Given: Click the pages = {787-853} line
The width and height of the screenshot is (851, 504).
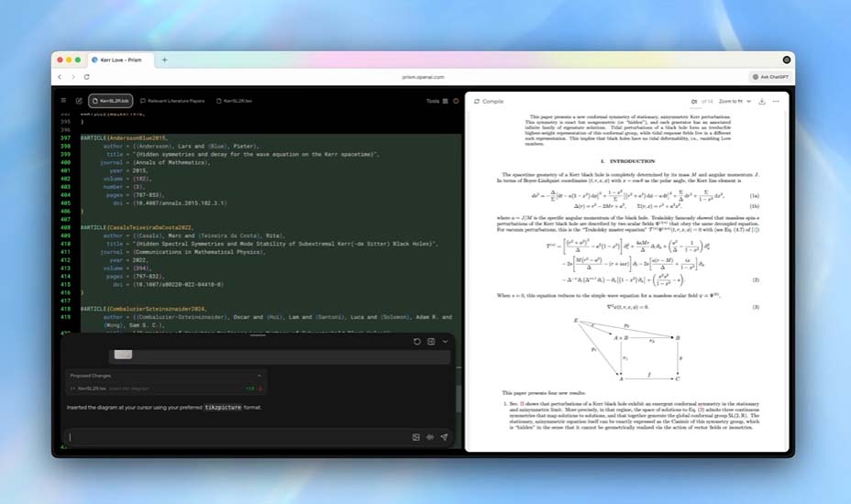Looking at the screenshot, I should click(x=135, y=195).
